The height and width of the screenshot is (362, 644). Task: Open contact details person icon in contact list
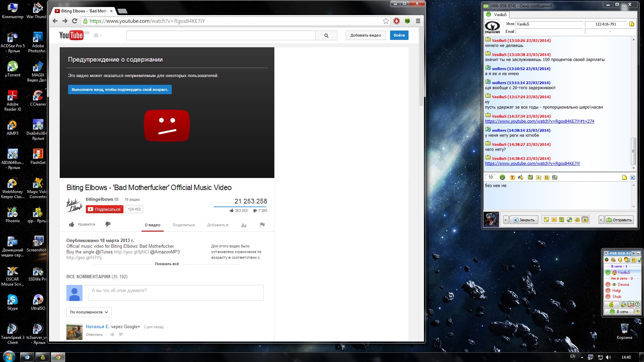tap(627, 260)
